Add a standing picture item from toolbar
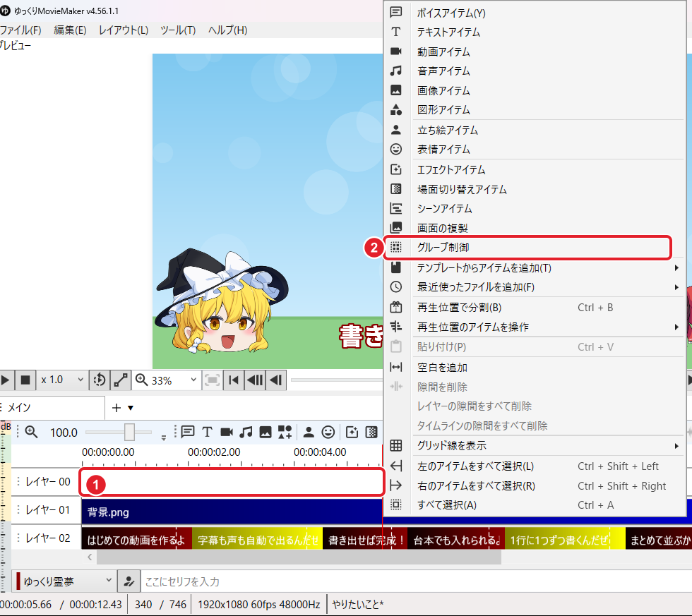The width and height of the screenshot is (692, 616). (309, 432)
